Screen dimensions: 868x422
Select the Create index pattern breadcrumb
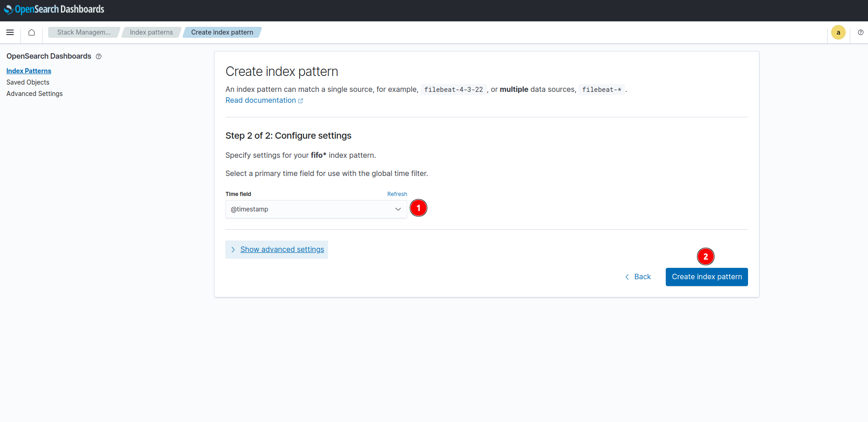222,32
